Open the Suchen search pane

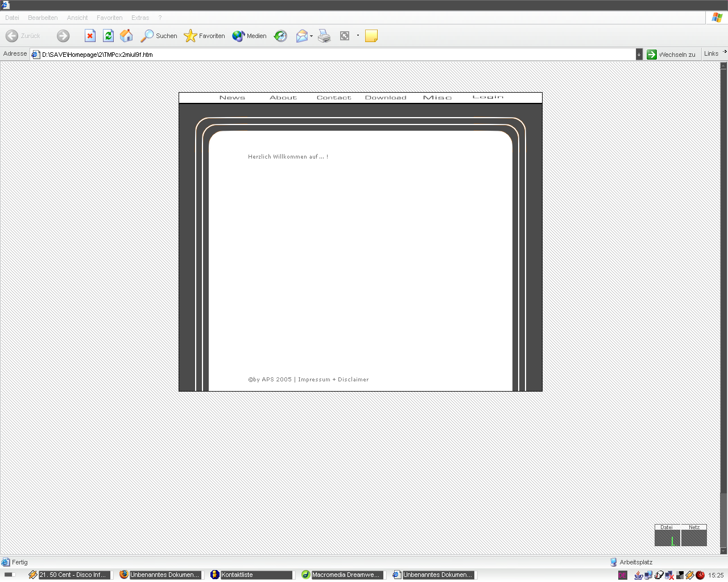pyautogui.click(x=159, y=36)
